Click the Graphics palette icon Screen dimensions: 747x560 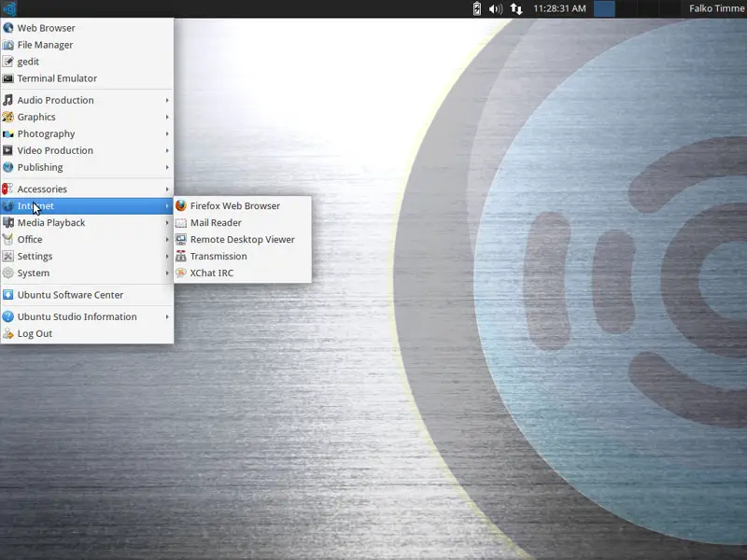point(8,117)
